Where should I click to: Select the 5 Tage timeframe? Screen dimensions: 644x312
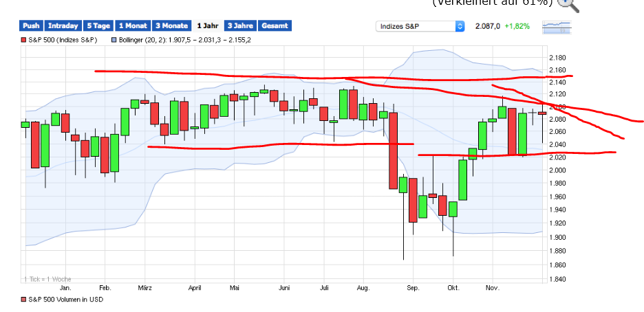[x=98, y=26]
